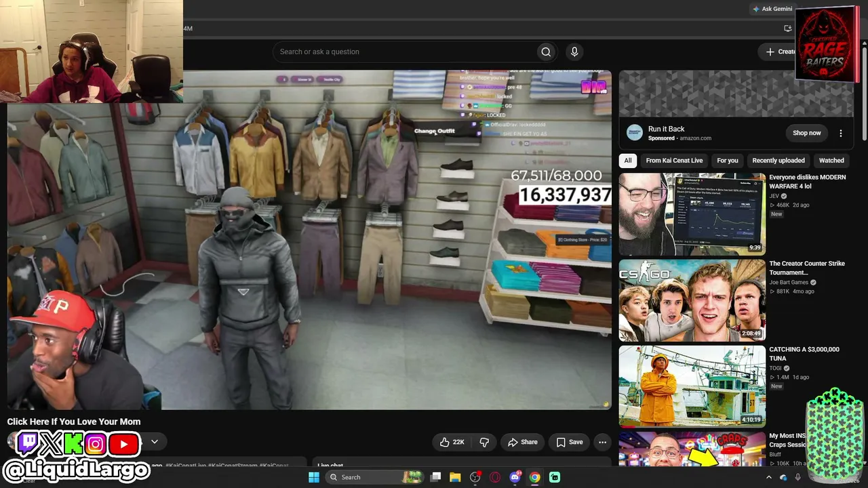
Task: Open the $3,000,000 tuna video thumbnail
Action: (692, 386)
